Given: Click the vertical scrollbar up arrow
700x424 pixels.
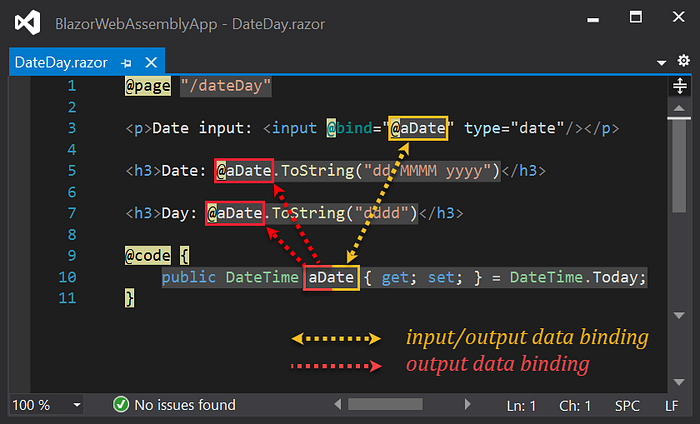Looking at the screenshot, I should pyautogui.click(x=679, y=108).
